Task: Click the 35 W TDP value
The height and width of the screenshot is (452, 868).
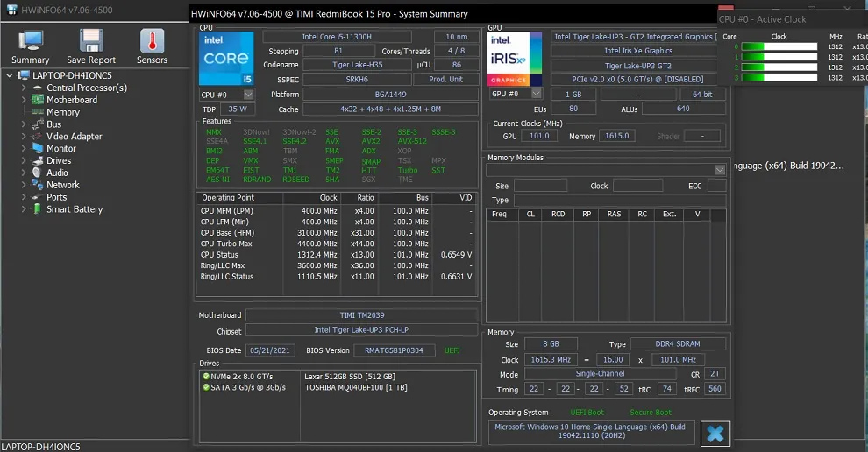Action: click(x=238, y=109)
